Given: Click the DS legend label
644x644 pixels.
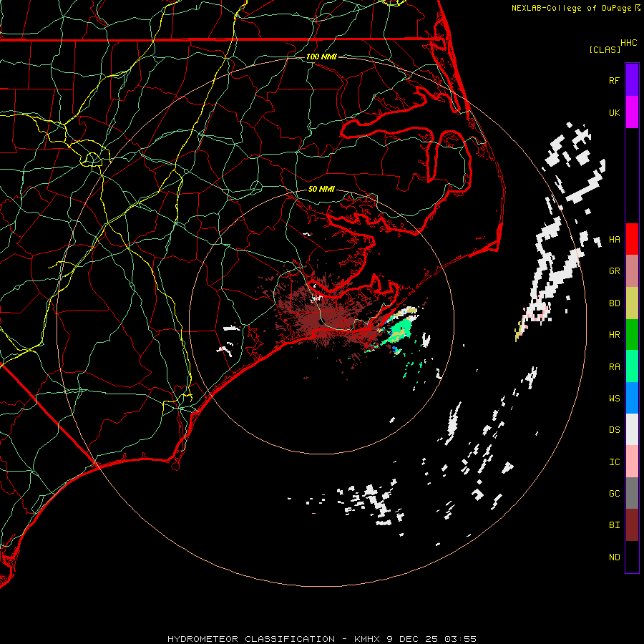Looking at the screenshot, I should (615, 430).
